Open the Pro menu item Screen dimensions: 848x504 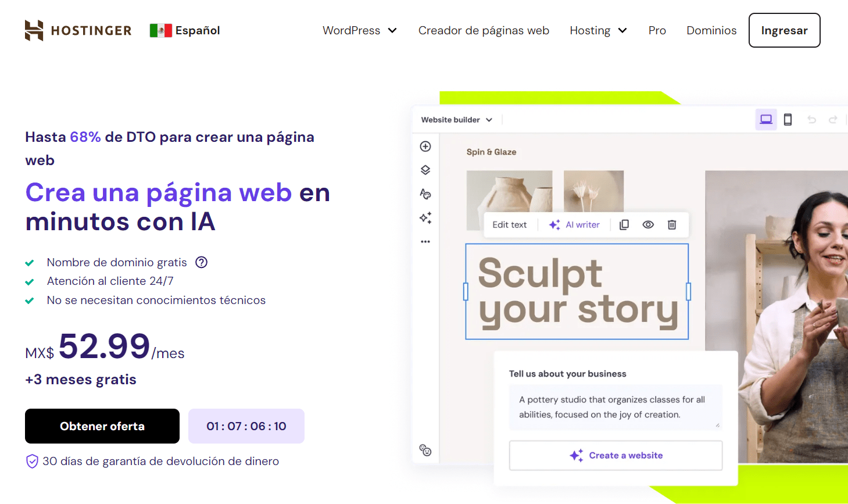click(657, 30)
